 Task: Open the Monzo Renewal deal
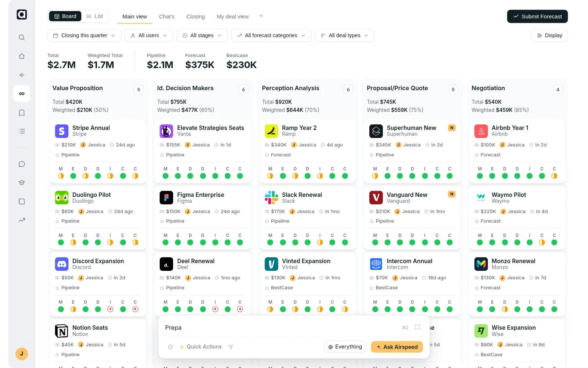pos(513,261)
